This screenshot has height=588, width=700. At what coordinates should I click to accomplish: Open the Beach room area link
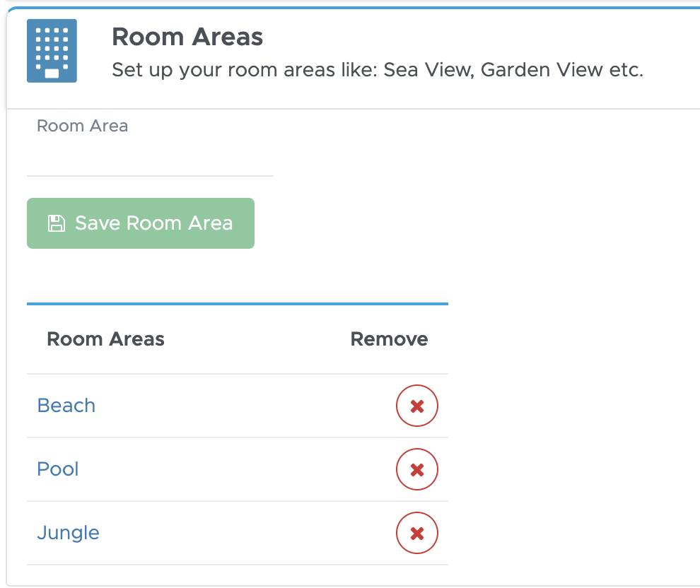point(66,406)
